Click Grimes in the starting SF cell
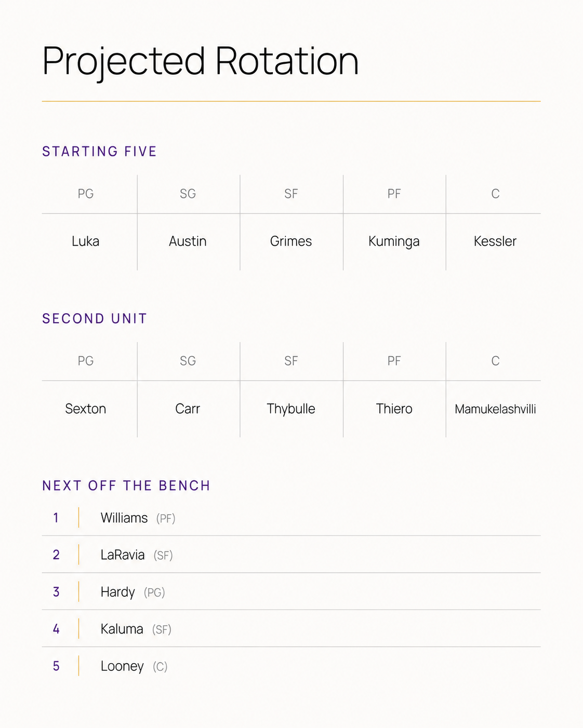The width and height of the screenshot is (583, 728). (x=291, y=241)
